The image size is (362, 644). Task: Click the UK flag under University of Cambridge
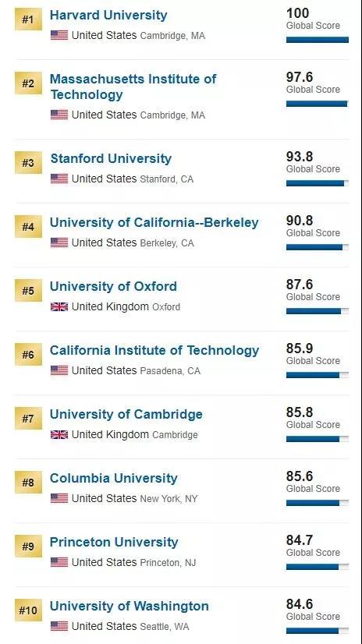[x=59, y=434]
